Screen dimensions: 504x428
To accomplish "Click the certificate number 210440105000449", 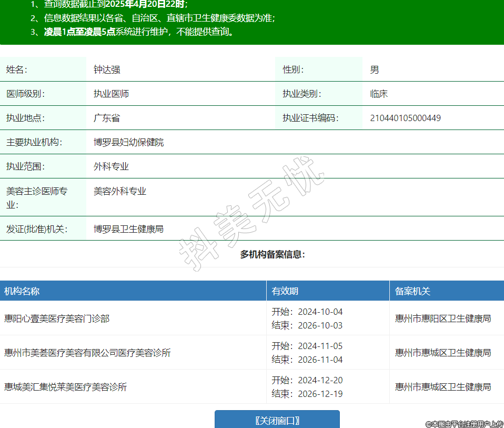I will (406, 118).
